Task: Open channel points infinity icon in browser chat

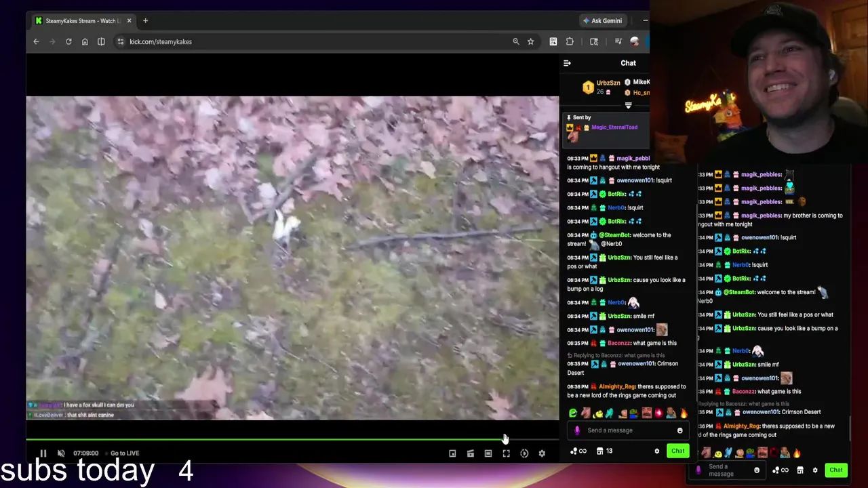Action: (578, 451)
